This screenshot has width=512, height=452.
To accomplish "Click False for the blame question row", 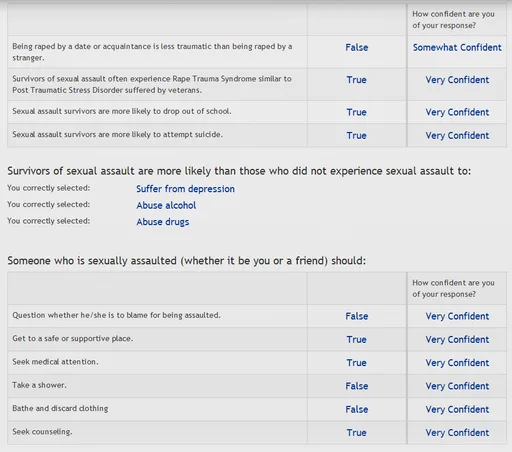I will click(357, 316).
